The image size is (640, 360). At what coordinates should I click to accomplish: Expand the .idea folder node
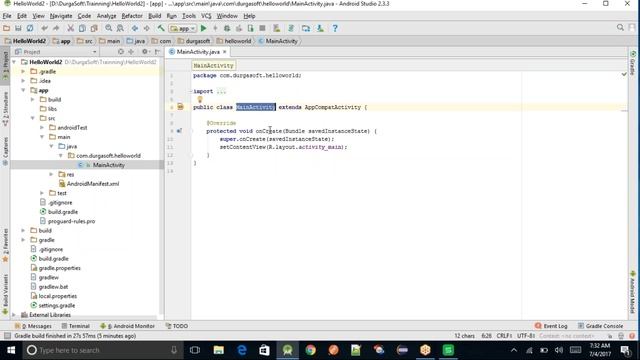point(23,81)
